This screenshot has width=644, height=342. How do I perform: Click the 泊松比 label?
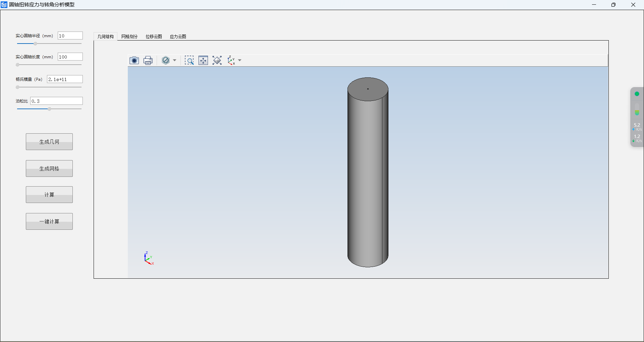coord(22,101)
